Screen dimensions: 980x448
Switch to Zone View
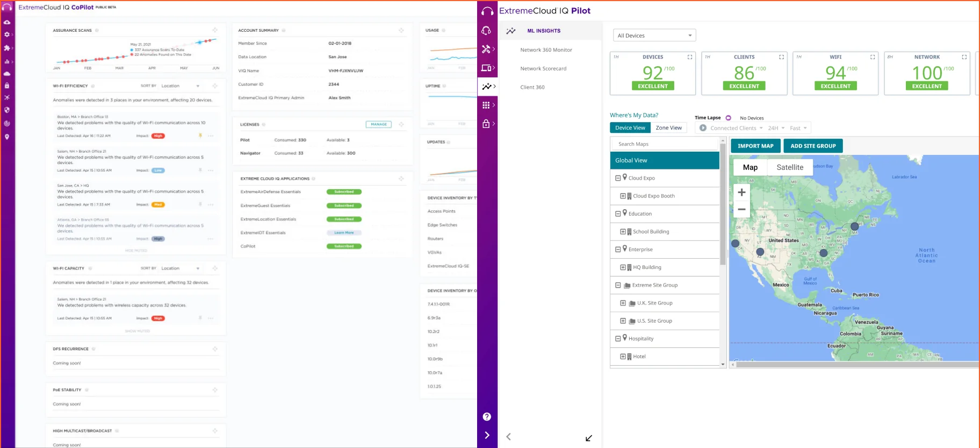coord(669,128)
